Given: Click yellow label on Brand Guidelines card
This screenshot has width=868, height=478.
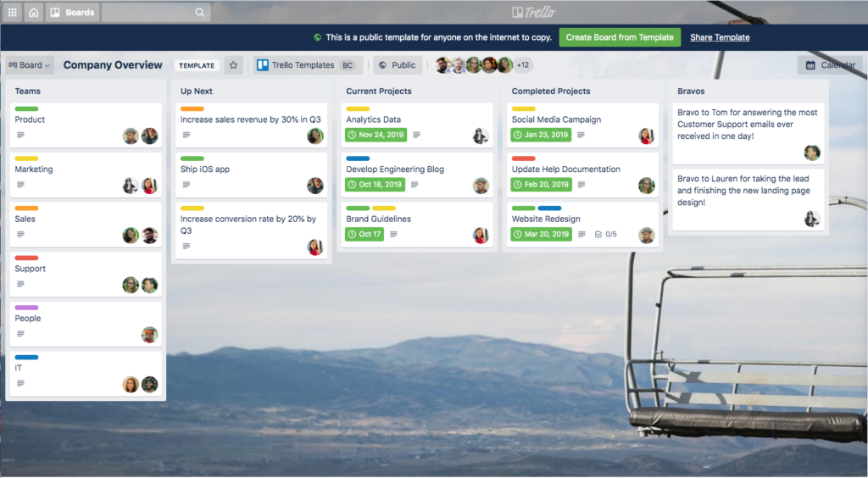Looking at the screenshot, I should (x=384, y=208).
